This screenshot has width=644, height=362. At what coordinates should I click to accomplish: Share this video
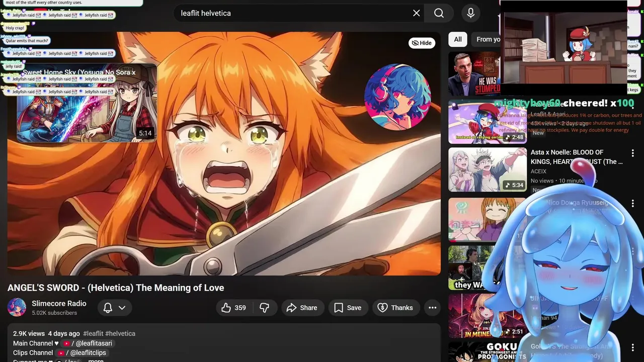pos(302,308)
